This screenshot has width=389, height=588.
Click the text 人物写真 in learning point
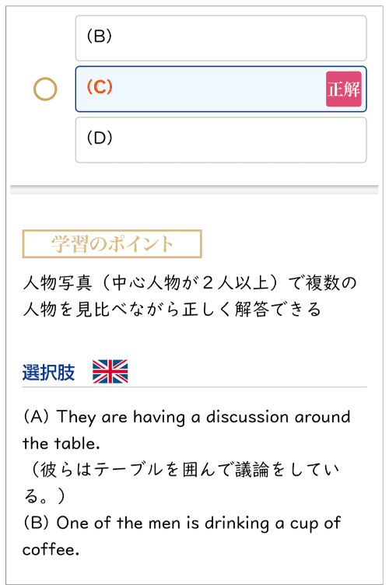[x=58, y=283]
